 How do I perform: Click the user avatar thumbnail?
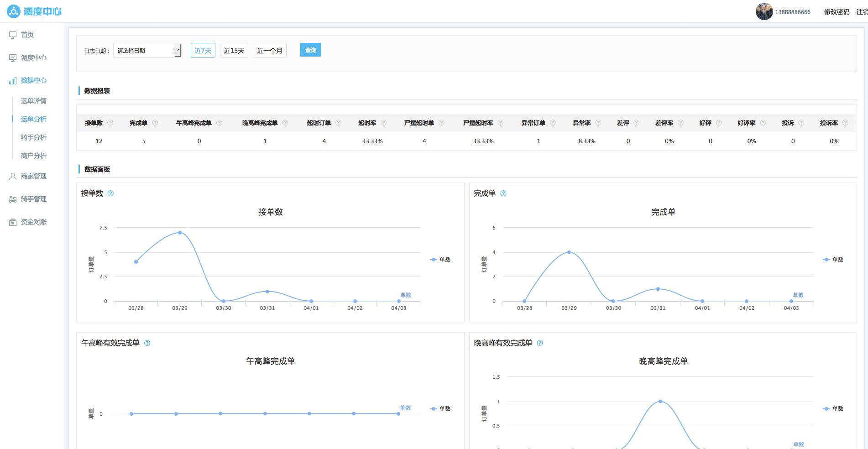tap(763, 11)
